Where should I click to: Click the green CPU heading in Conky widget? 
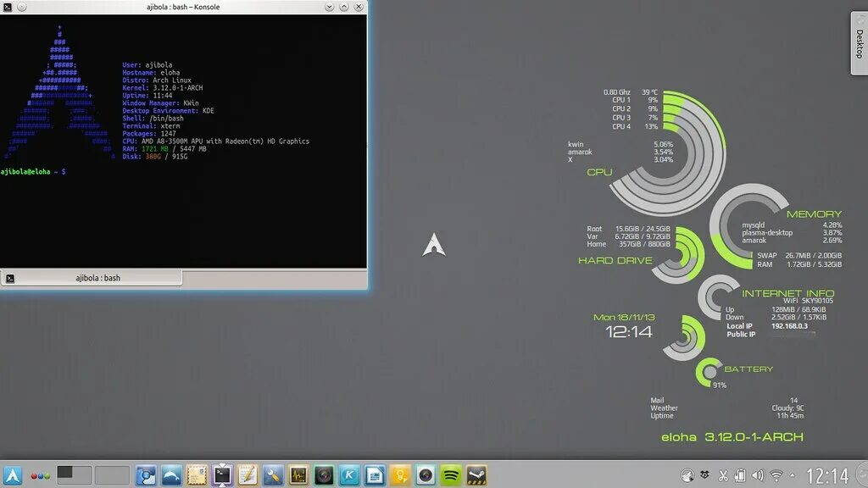coord(599,172)
